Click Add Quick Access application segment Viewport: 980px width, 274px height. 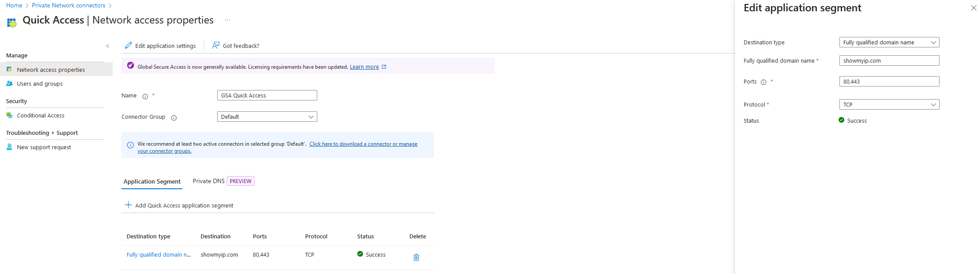coord(179,205)
